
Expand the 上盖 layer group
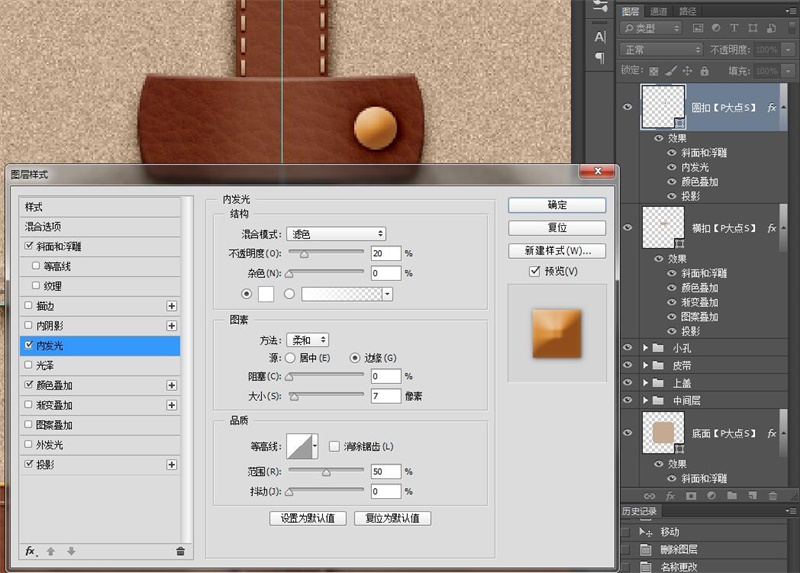(645, 383)
